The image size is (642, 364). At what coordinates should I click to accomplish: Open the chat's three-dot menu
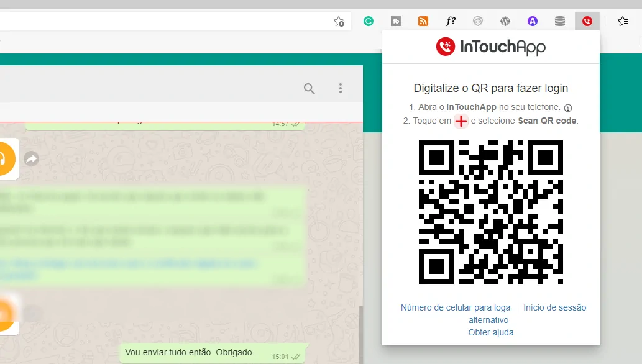340,88
